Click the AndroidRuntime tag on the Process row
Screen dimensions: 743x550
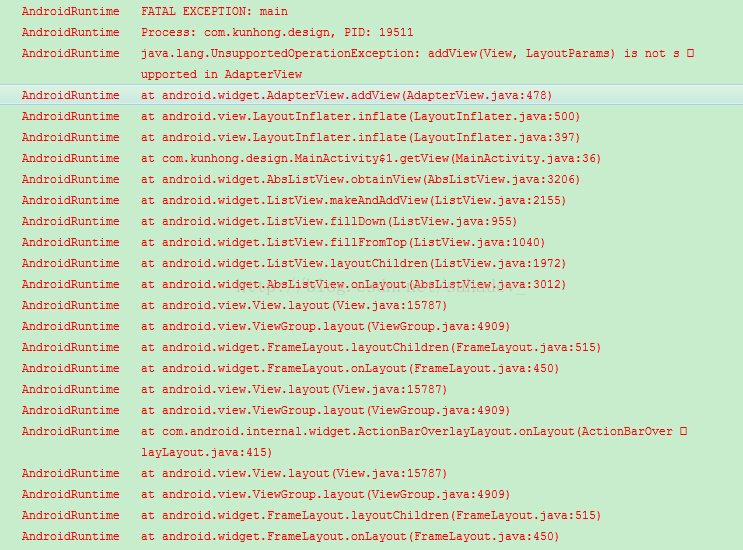pyautogui.click(x=71, y=32)
